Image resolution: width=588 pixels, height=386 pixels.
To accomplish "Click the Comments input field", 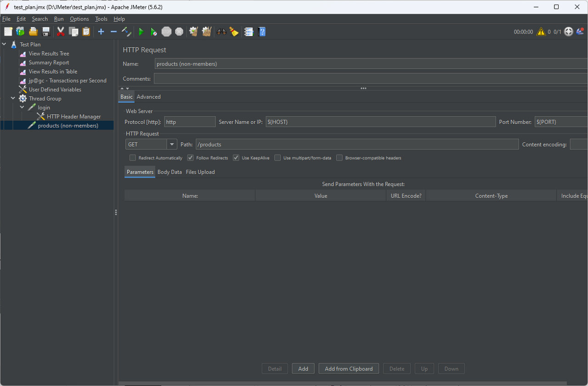I will point(371,79).
